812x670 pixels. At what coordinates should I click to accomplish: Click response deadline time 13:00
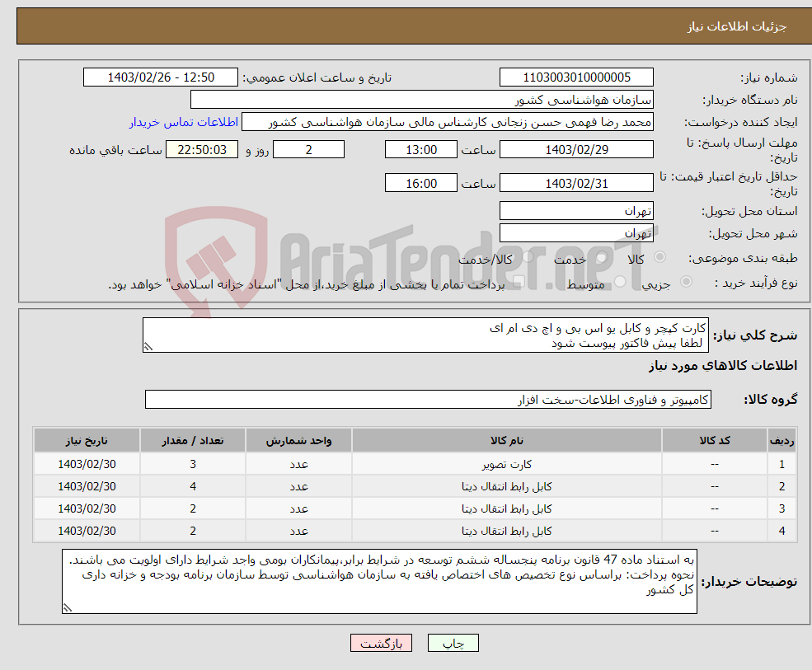(421, 150)
